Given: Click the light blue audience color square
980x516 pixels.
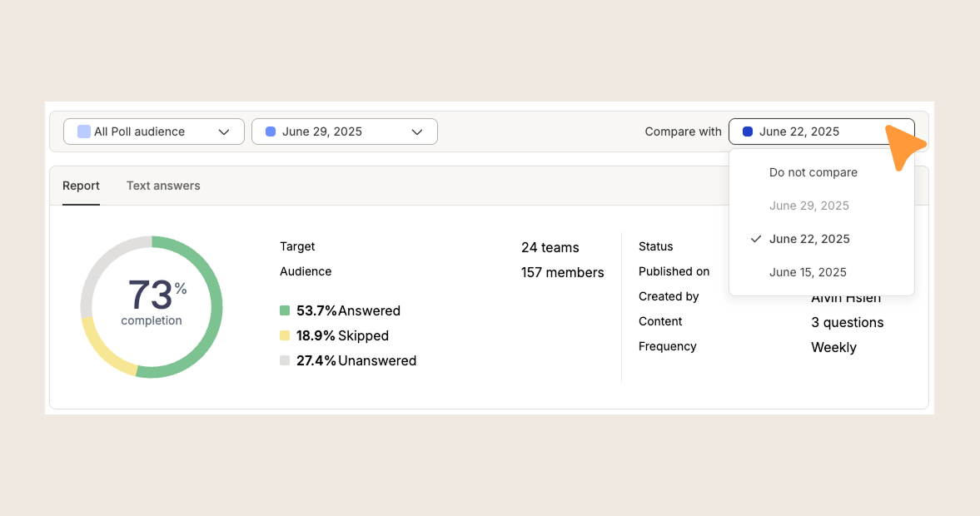Looking at the screenshot, I should click(x=83, y=131).
